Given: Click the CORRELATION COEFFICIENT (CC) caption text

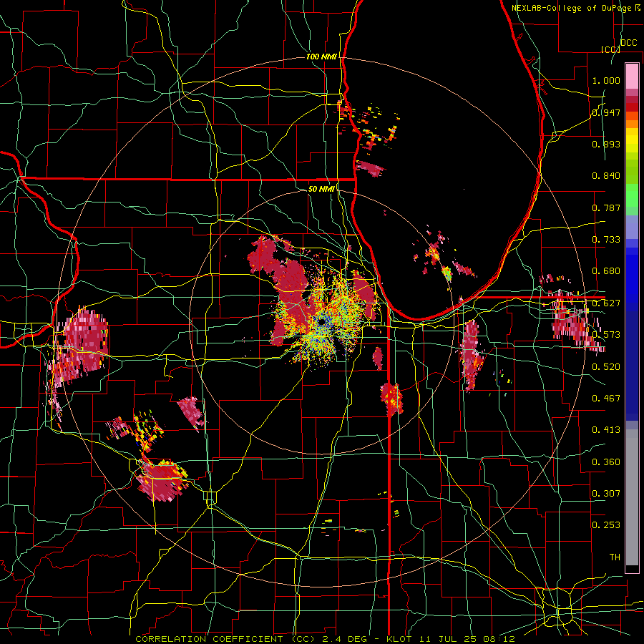Looking at the screenshot, I should pos(225,639).
